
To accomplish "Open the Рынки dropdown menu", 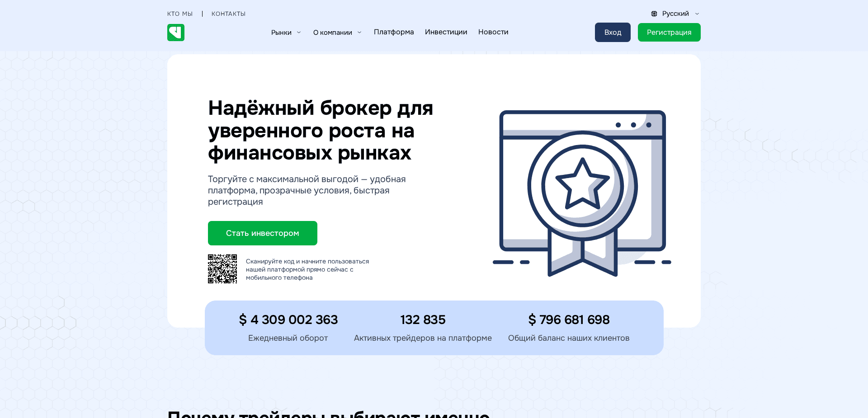I will tap(285, 32).
